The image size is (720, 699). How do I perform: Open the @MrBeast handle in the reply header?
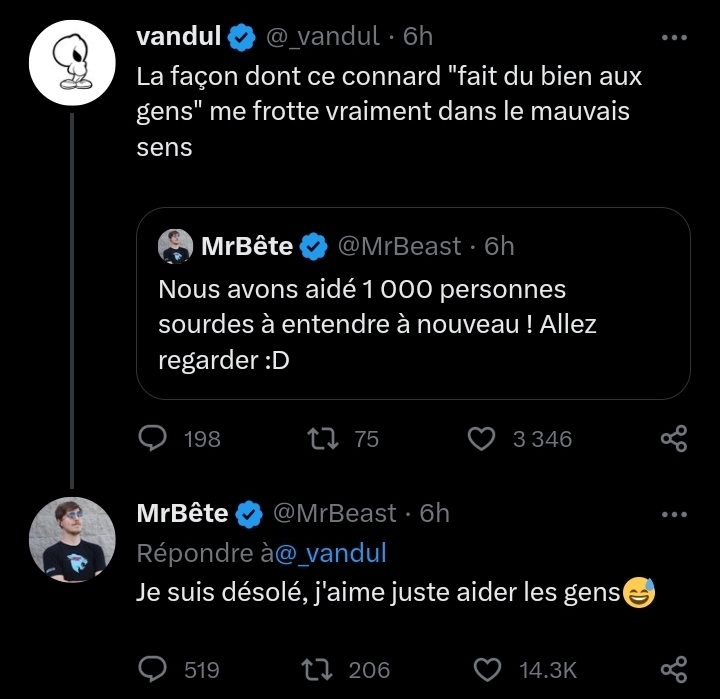click(x=335, y=513)
